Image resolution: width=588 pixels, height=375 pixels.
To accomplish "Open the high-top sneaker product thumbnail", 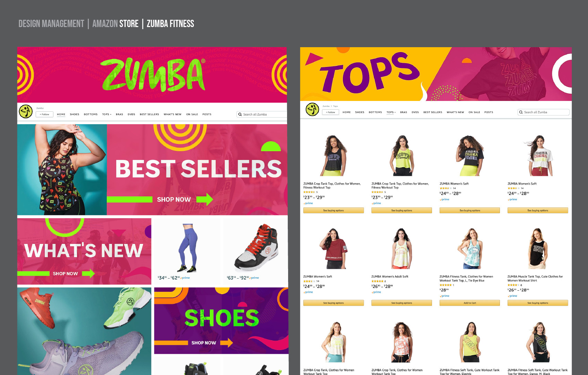I will [x=257, y=248].
